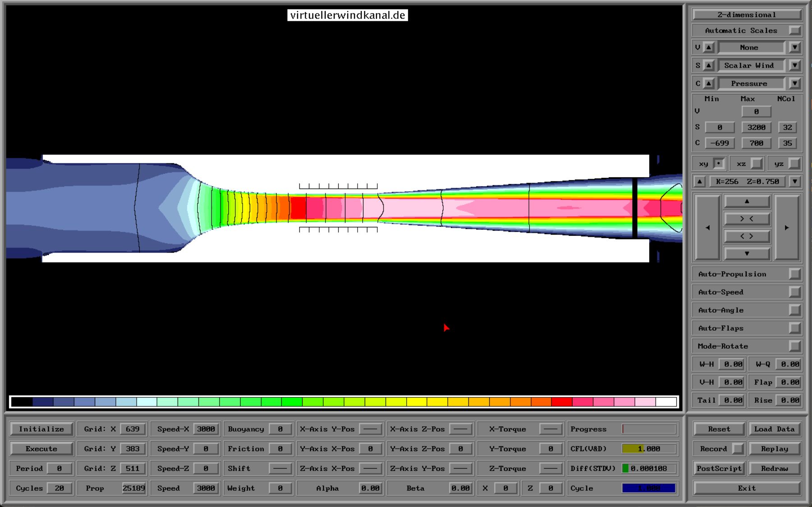The image size is (812, 507).
Task: Click the up arrow navigation button
Action: click(x=747, y=201)
